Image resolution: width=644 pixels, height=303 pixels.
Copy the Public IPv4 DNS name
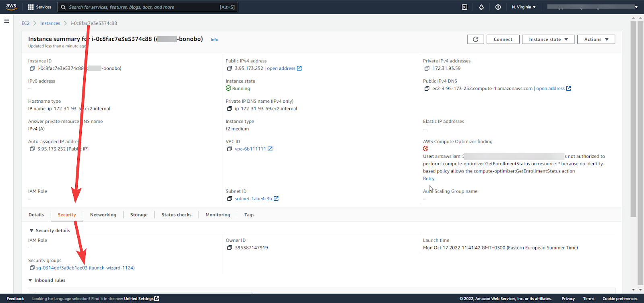(427, 89)
